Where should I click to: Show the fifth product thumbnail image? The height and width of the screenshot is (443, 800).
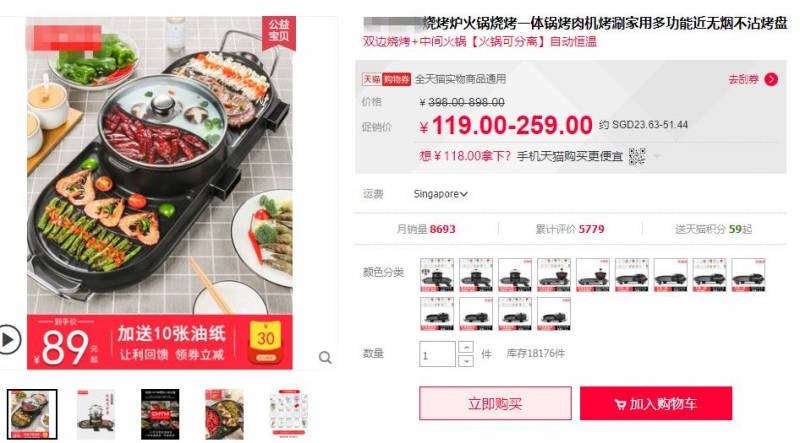pos(289,414)
